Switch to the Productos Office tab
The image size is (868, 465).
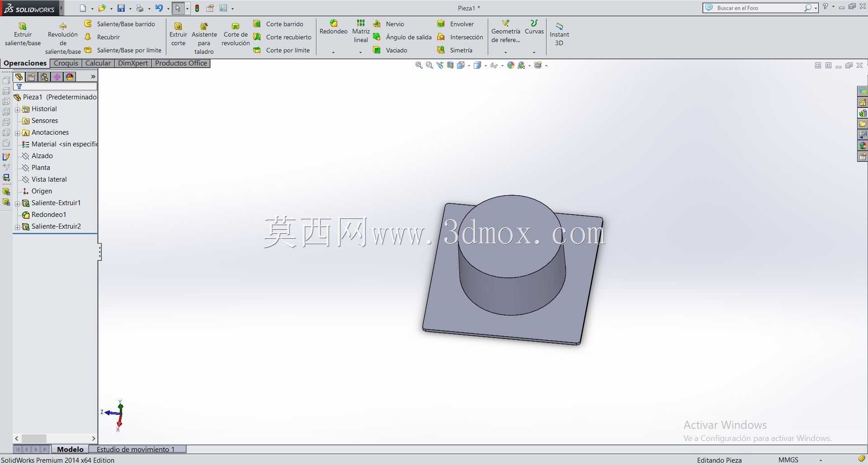(181, 63)
